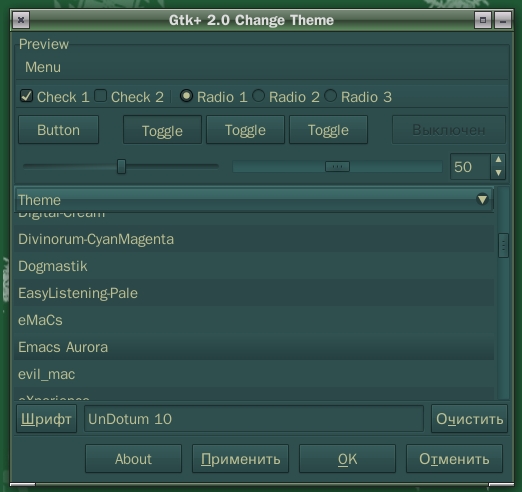The image size is (522, 492).
Task: Toggle the third Toggle button
Action: pos(328,130)
